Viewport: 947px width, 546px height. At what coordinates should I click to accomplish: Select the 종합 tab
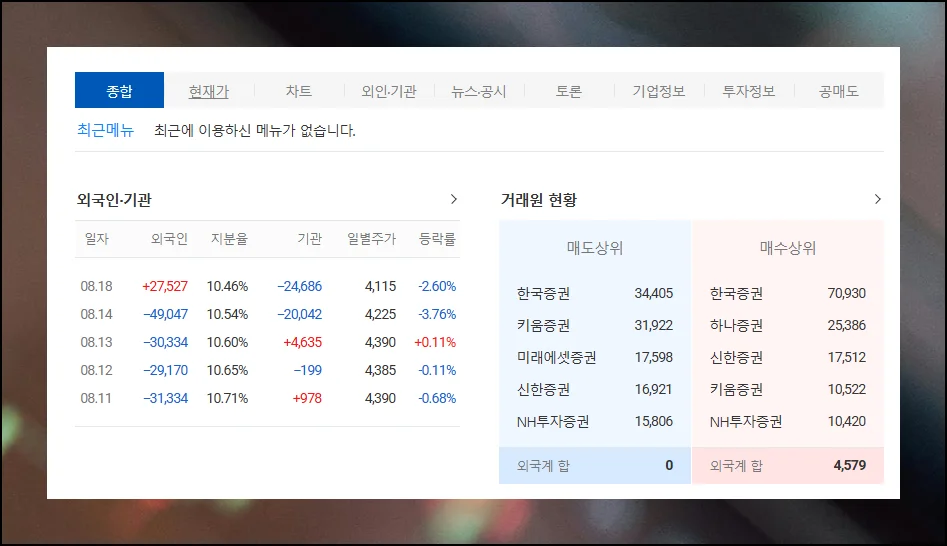tap(119, 91)
